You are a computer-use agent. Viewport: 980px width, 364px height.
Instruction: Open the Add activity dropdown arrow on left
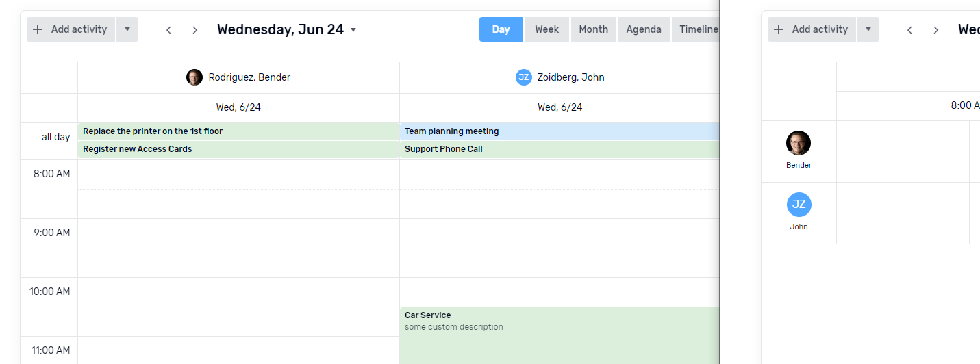pyautogui.click(x=127, y=29)
